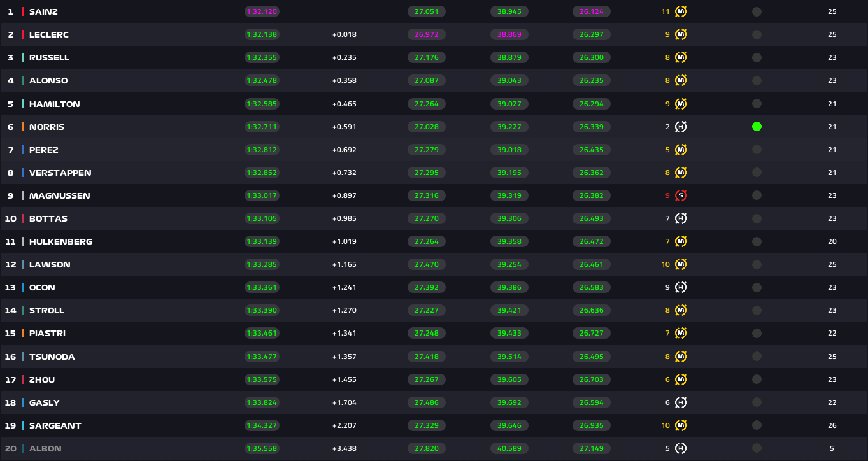
Task: Select driver name HULKENBERG
Action: tap(61, 241)
